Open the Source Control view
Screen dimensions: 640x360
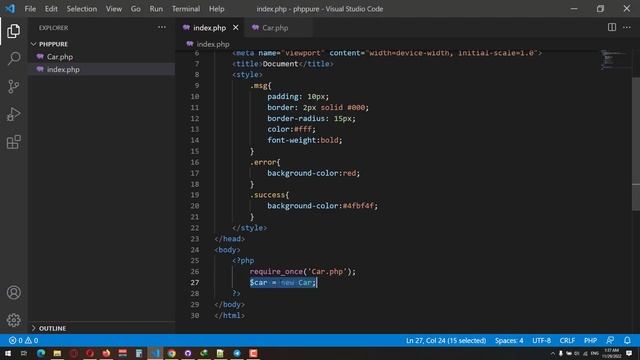(x=13, y=86)
